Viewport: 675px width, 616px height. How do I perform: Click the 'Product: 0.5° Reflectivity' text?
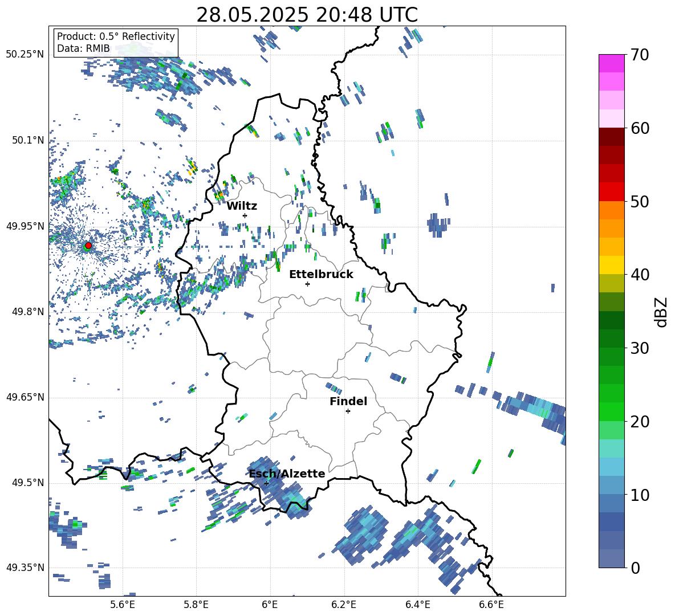116,36
